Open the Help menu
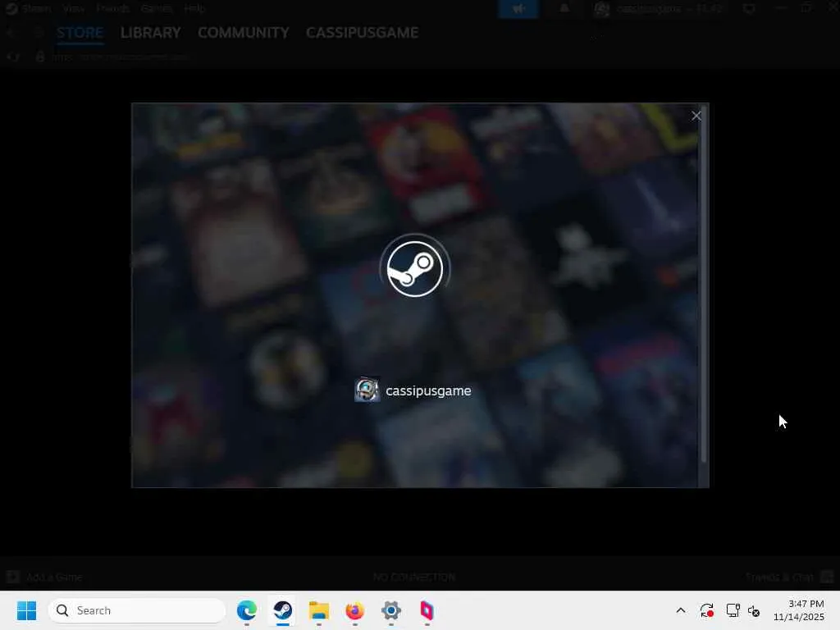The height and width of the screenshot is (630, 840). [194, 8]
